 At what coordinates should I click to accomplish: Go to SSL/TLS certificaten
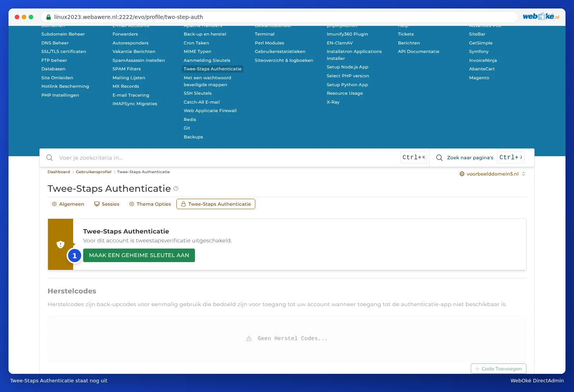pyautogui.click(x=64, y=51)
